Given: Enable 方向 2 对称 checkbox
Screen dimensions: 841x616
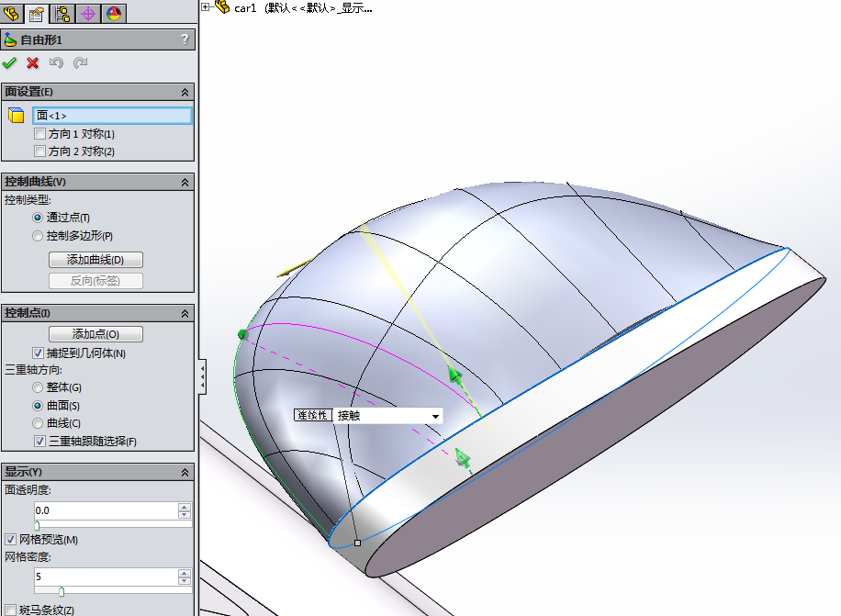Looking at the screenshot, I should tap(39, 151).
